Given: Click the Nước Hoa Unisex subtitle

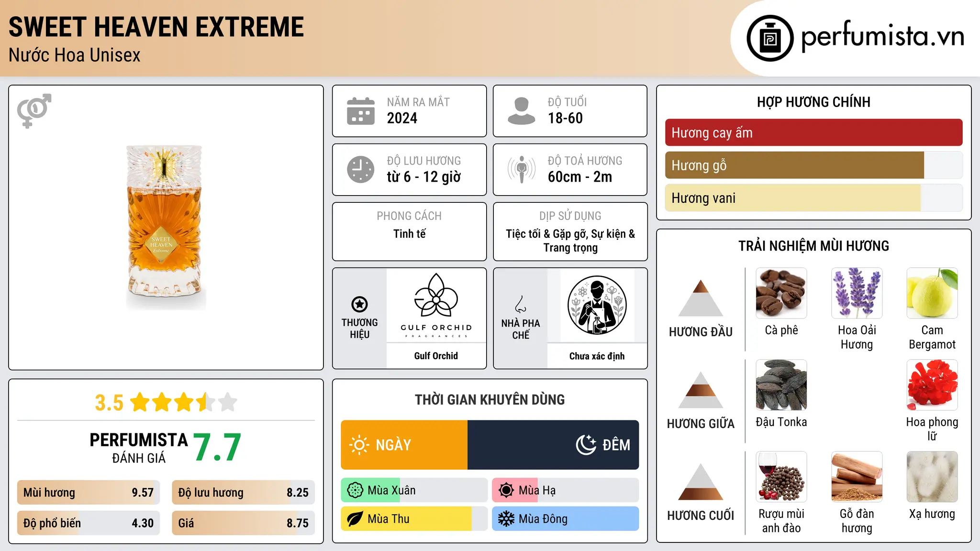Looking at the screenshot, I should pos(75,55).
